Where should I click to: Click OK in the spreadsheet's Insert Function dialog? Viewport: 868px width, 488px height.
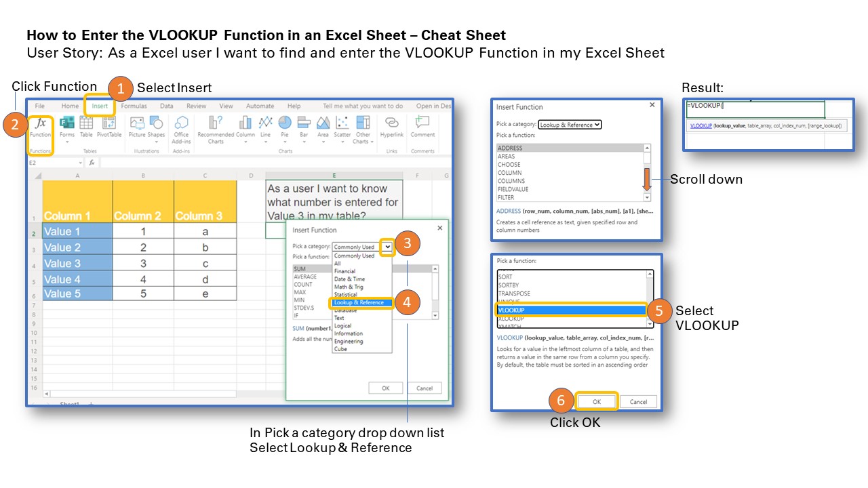tap(385, 388)
